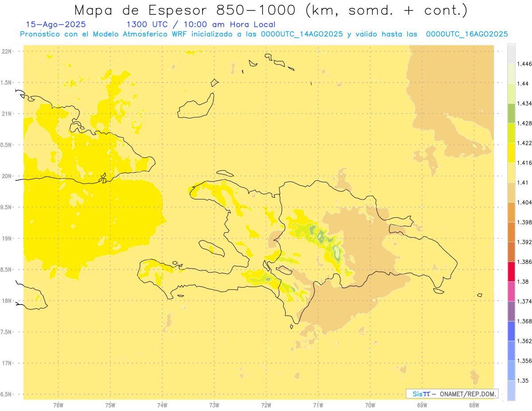532x411 pixels.
Task: Click the "1.446" colorbar value
Action: point(524,64)
